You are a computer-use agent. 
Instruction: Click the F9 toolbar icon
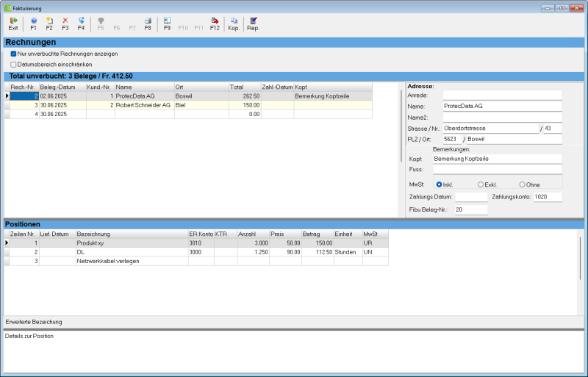coord(167,24)
